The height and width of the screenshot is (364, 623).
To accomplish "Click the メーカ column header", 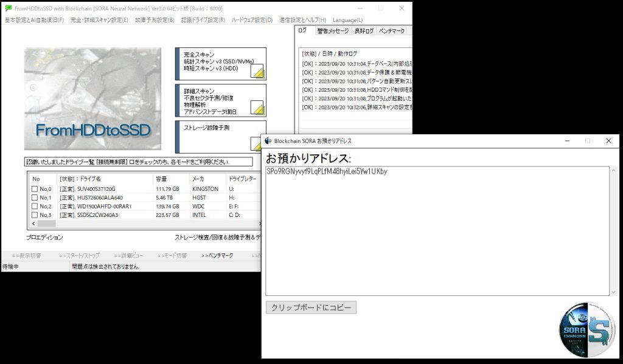I will (x=207, y=179).
